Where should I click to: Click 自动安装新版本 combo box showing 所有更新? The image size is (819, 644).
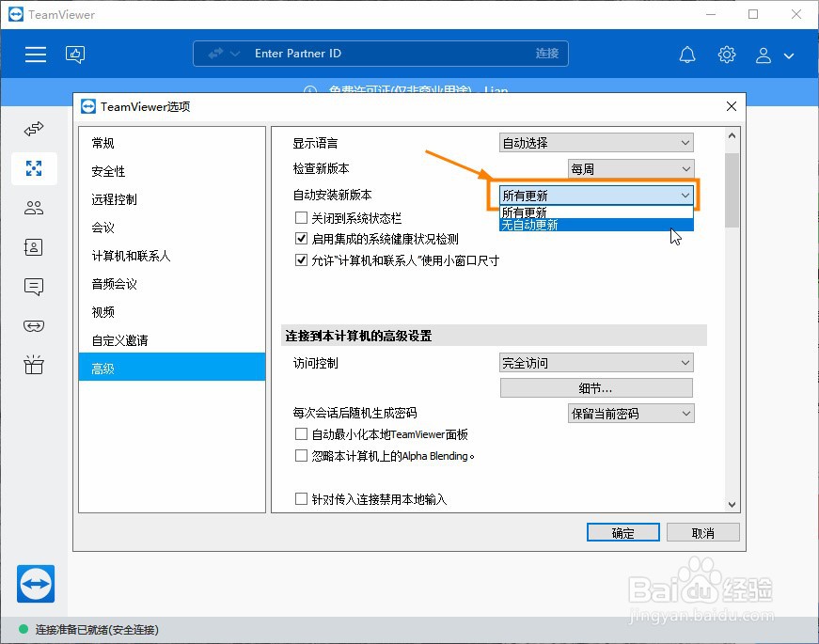596,196
